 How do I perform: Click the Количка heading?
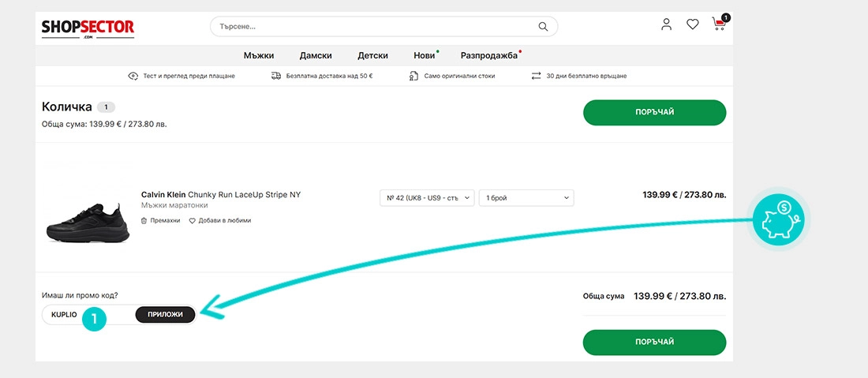66,107
